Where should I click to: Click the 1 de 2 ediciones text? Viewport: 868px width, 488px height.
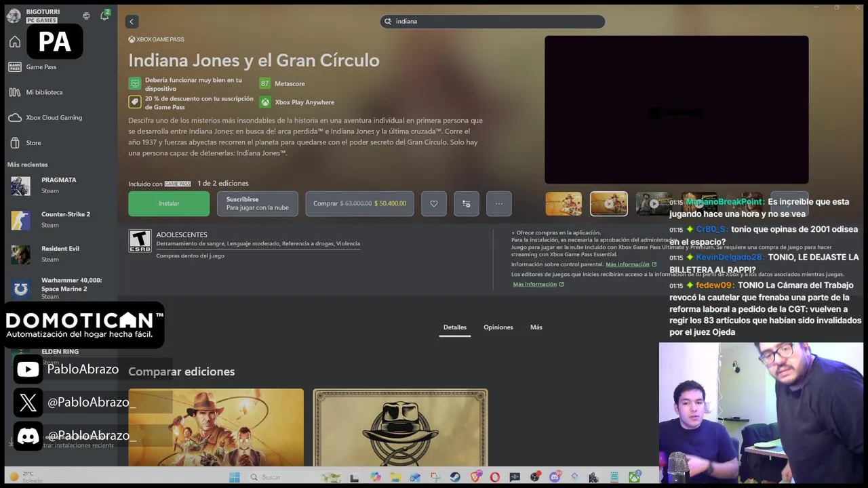coord(223,184)
